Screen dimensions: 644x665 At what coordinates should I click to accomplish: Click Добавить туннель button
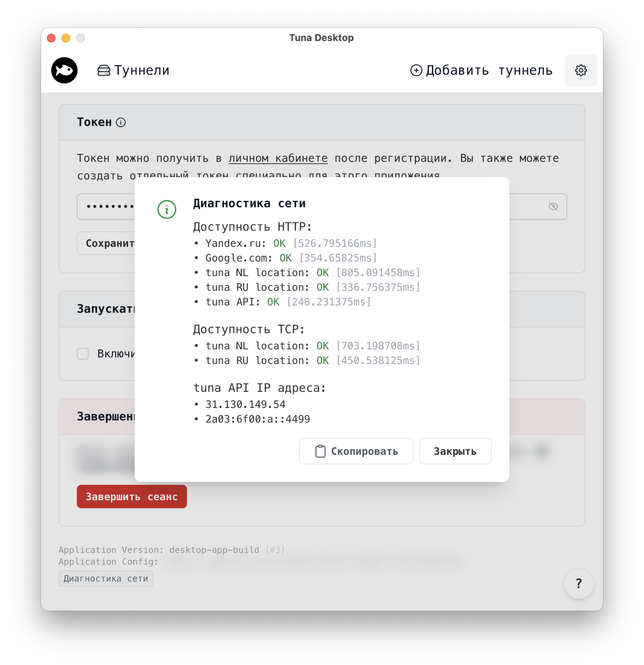481,70
